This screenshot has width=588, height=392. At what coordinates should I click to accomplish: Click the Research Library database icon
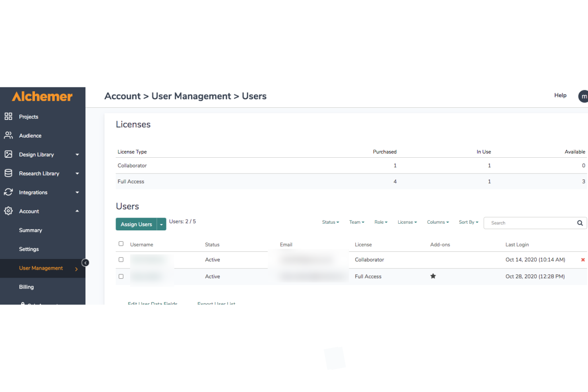point(8,173)
